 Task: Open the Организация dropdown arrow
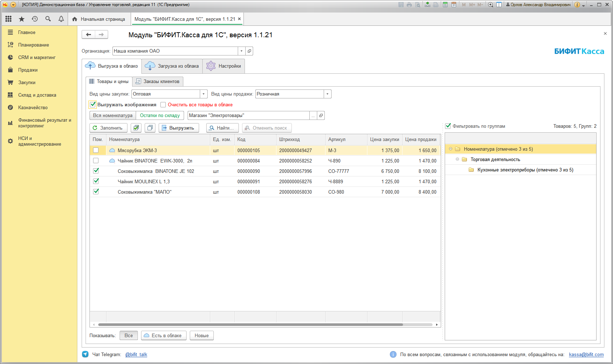(242, 51)
